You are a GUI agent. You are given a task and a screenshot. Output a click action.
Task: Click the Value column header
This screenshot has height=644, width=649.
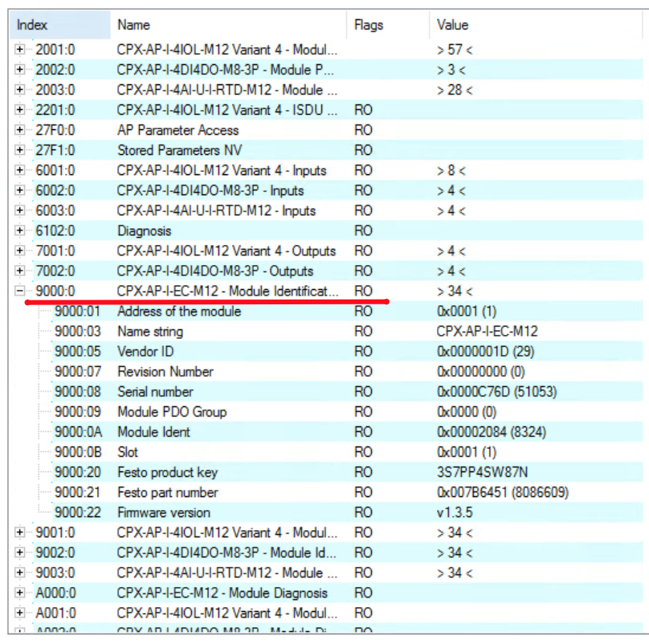537,25
